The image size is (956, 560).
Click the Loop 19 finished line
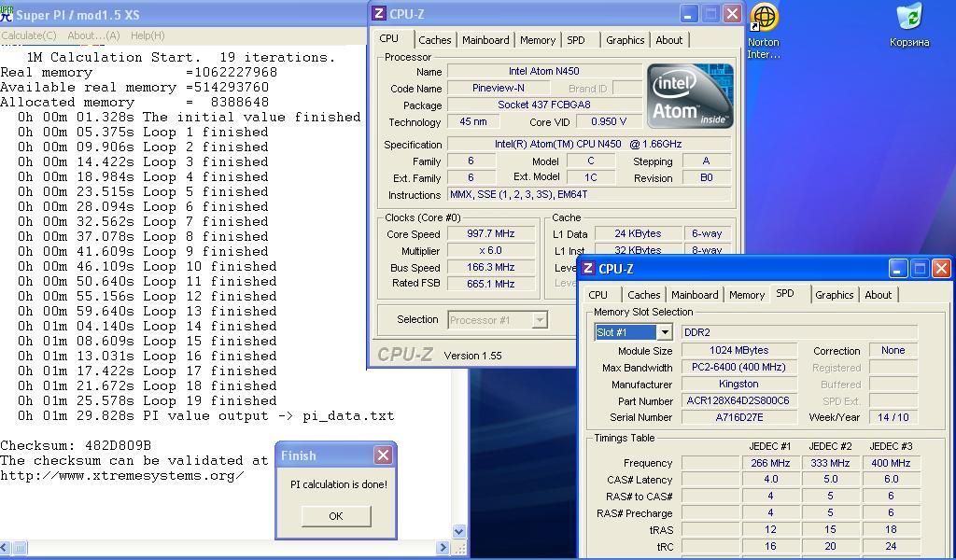tap(147, 401)
